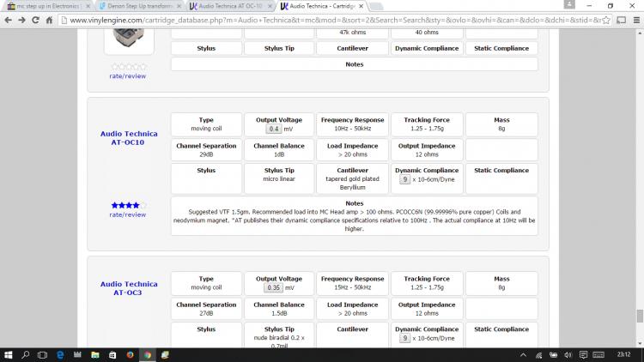Click the taskbar clock showing 23:12

click(623, 354)
